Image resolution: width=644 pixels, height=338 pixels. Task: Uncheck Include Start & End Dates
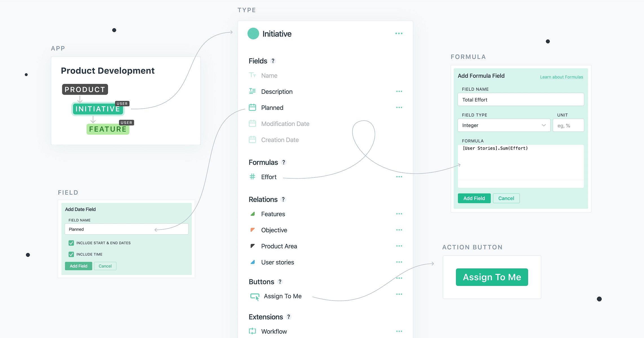[x=71, y=243]
